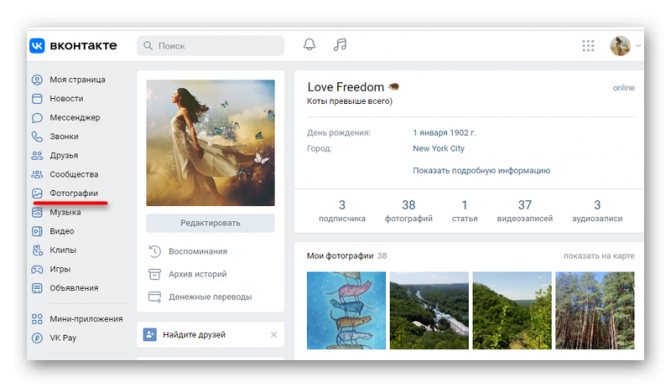Click the Редактировать button
This screenshot has width=671, height=387.
pyautogui.click(x=210, y=223)
